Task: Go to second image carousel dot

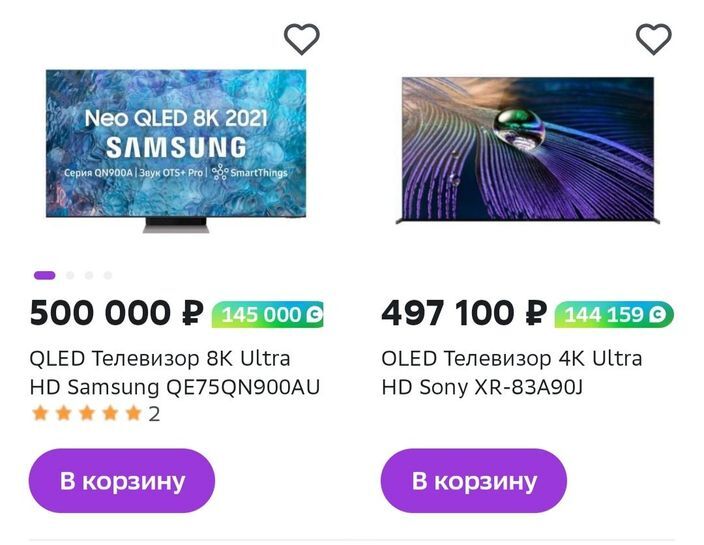Action: tap(70, 275)
